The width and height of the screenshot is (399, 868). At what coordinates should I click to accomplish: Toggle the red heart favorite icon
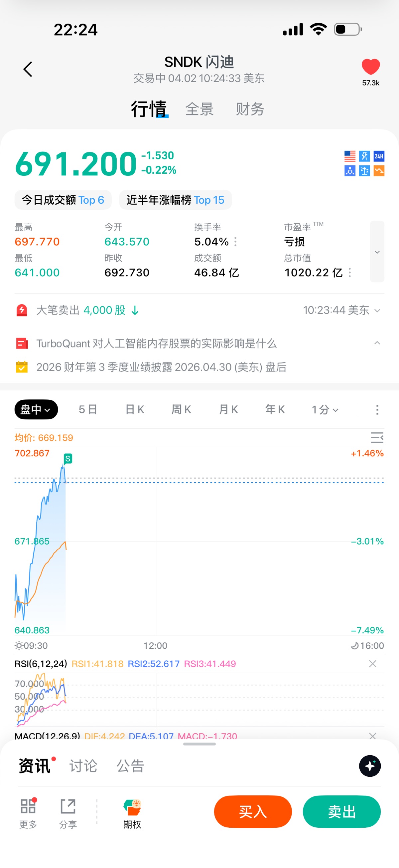pyautogui.click(x=370, y=67)
